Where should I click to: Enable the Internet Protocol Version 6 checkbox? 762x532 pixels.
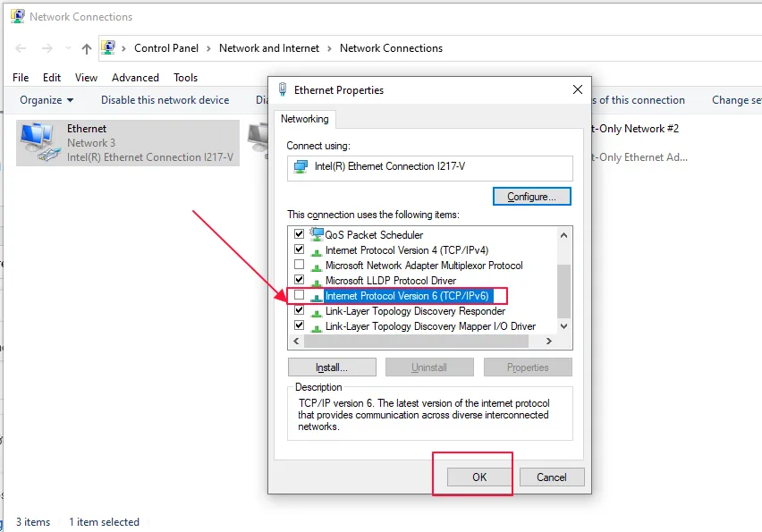pyautogui.click(x=300, y=296)
